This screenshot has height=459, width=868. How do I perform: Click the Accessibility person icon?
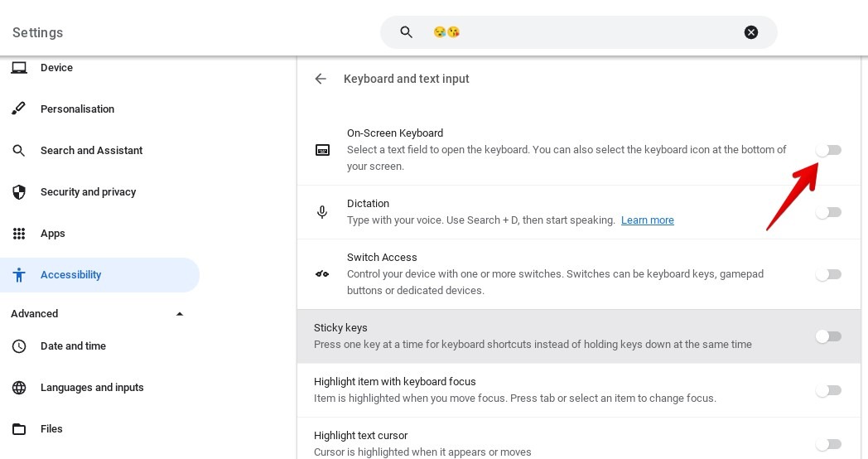pyautogui.click(x=19, y=274)
